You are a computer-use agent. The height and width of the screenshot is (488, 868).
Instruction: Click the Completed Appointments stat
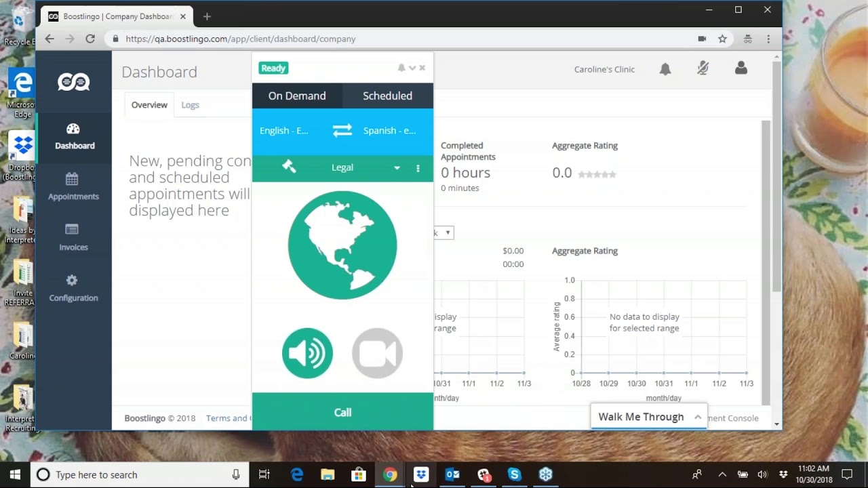(468, 166)
